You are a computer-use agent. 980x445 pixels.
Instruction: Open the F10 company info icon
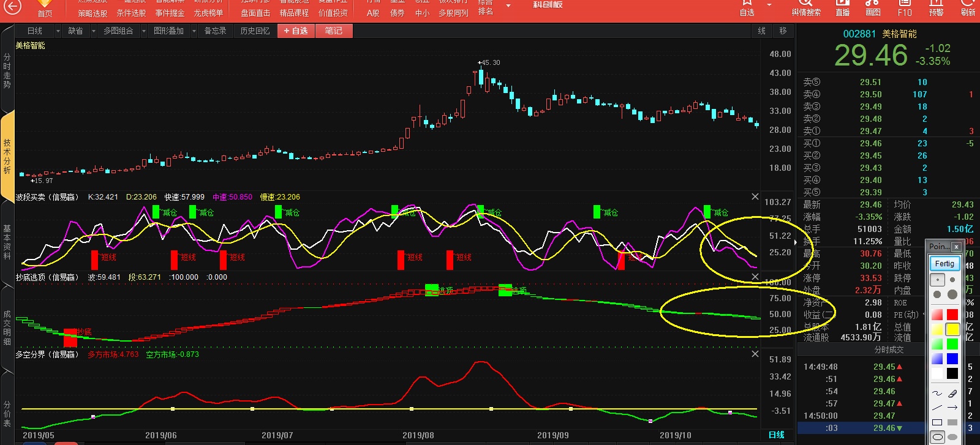pos(905,9)
